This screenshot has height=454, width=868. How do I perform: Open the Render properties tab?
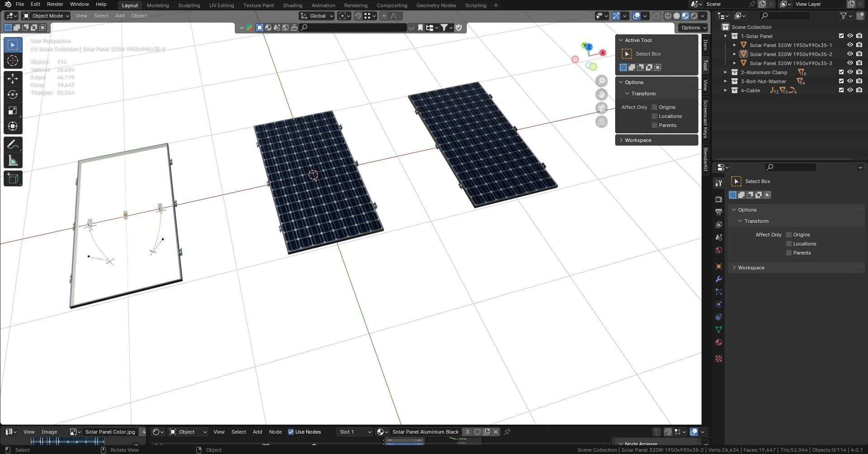[x=718, y=199]
